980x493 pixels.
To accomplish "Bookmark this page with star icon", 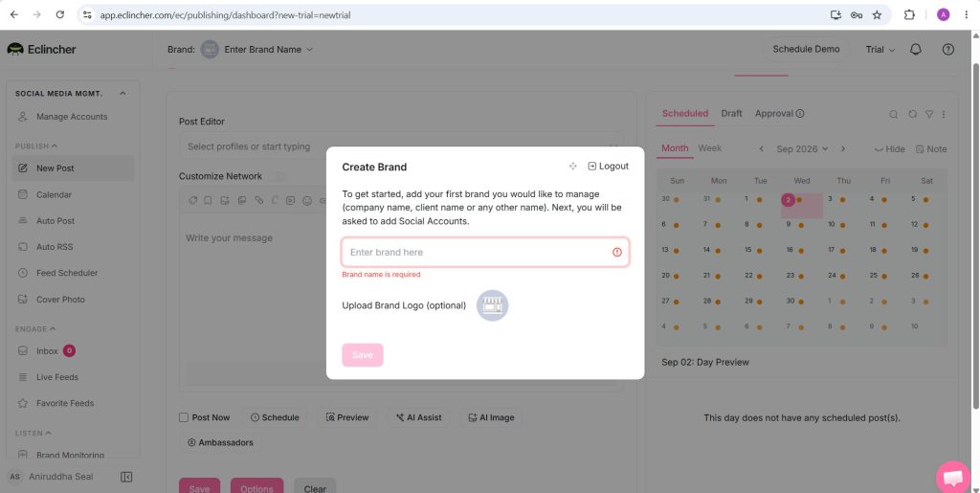I will point(877,15).
